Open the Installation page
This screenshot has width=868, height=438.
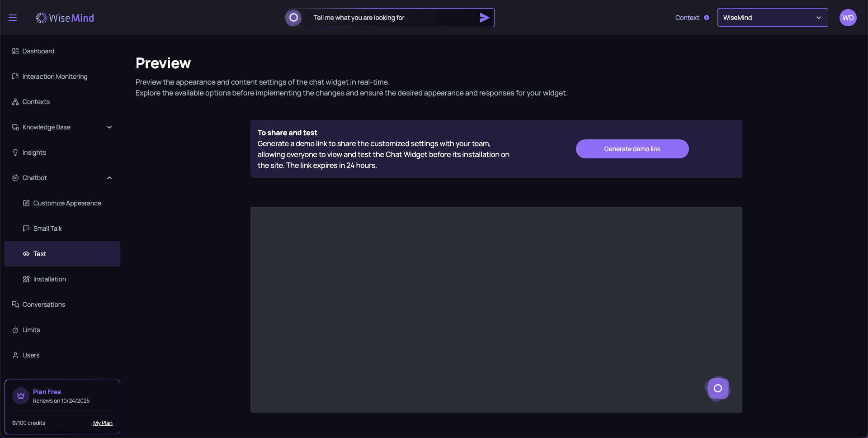[49, 279]
